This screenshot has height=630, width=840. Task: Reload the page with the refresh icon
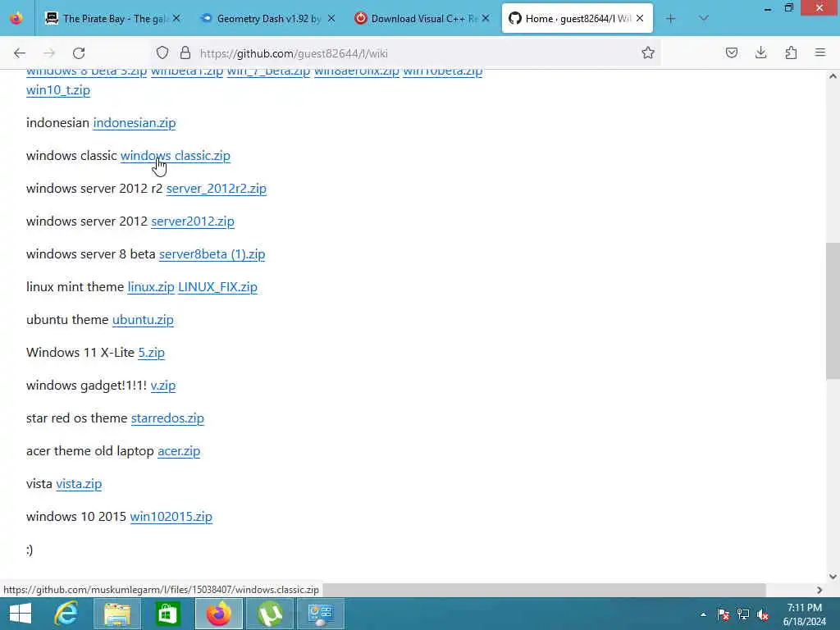click(79, 53)
